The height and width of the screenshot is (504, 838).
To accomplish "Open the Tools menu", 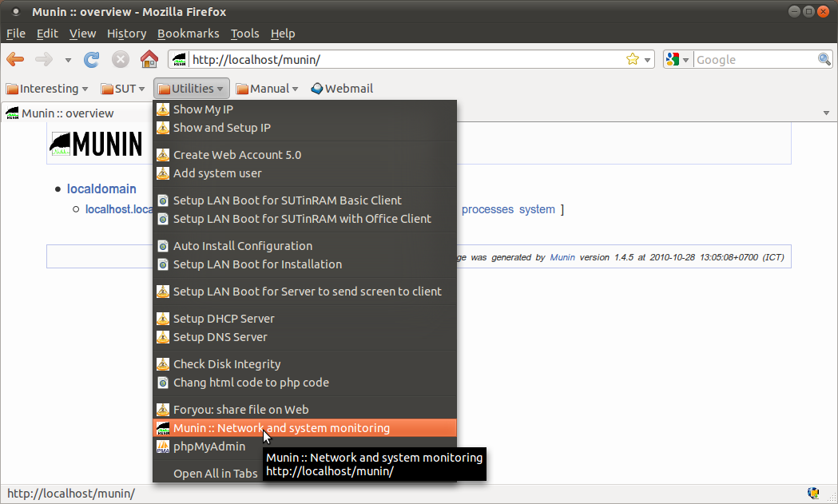I will tap(244, 34).
